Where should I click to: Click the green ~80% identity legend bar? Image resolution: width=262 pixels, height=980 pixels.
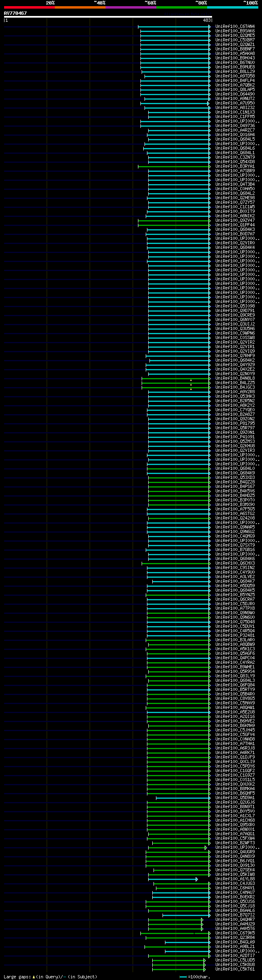click(181, 7)
